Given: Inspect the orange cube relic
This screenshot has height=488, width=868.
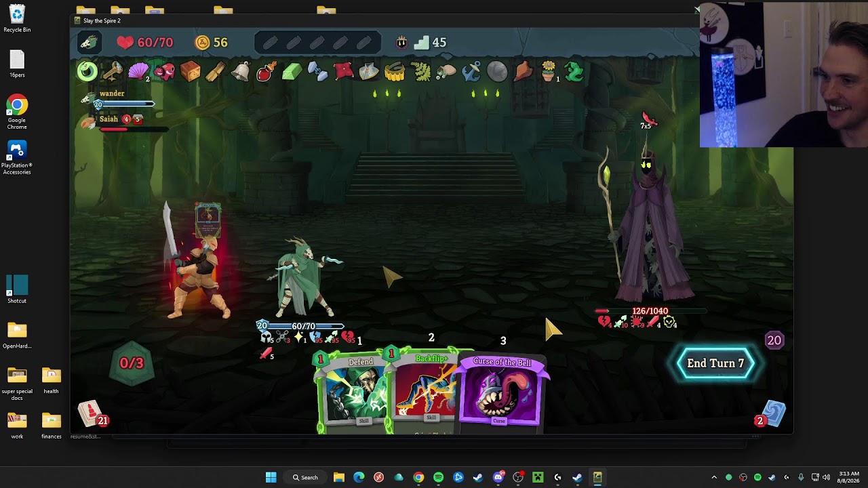Looking at the screenshot, I should click(x=190, y=71).
